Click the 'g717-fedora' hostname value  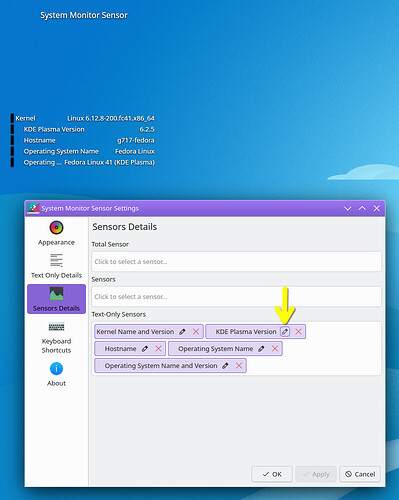(x=136, y=140)
